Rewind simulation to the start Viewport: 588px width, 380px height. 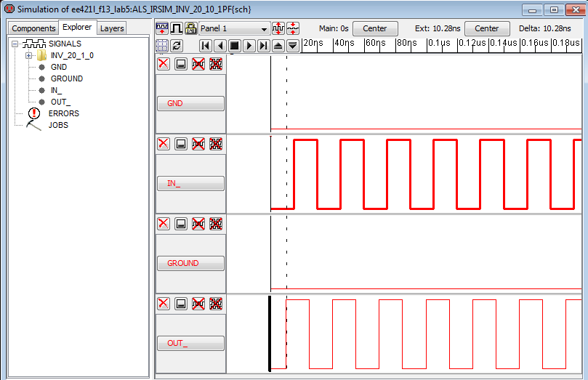[206, 45]
